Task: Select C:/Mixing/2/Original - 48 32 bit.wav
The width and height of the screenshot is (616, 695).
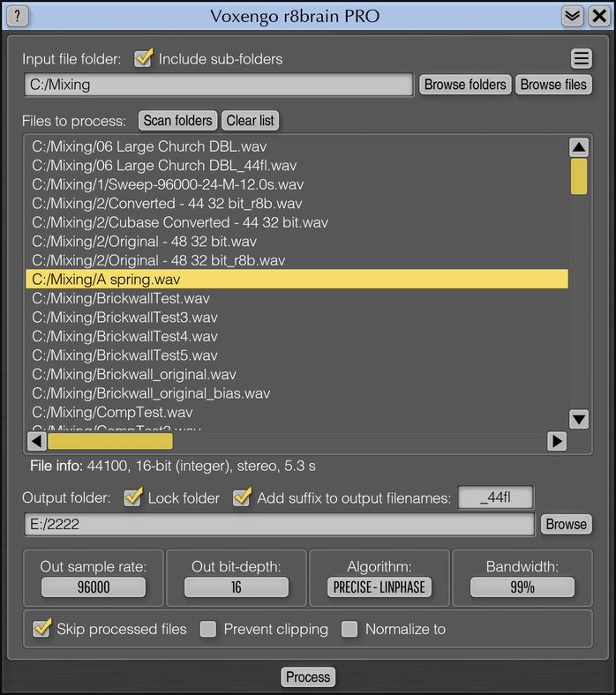Action: pyautogui.click(x=297, y=242)
